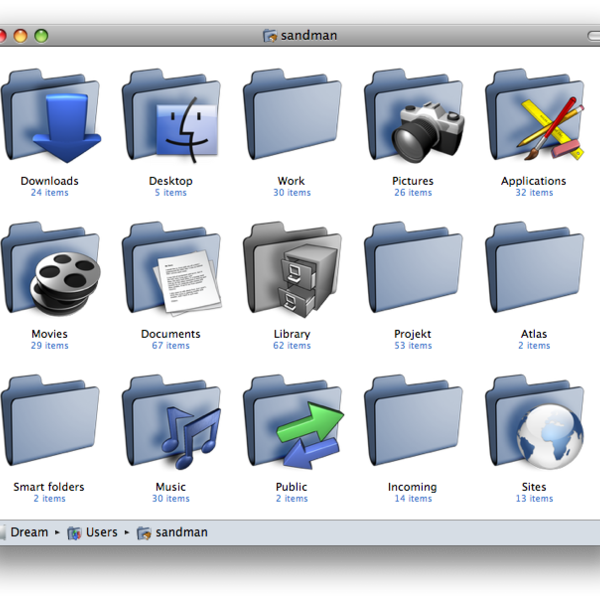Open the Applications folder icon
This screenshot has height=600, width=600.
[x=533, y=122]
